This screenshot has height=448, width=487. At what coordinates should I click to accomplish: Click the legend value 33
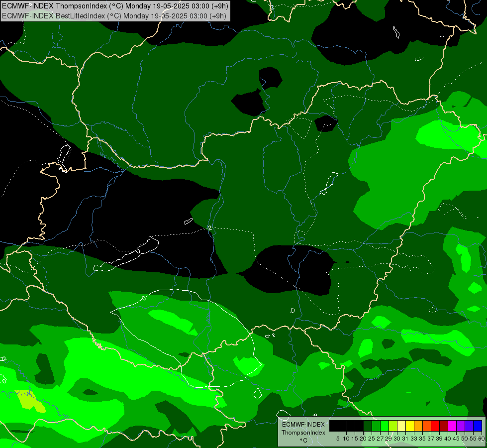(414, 439)
